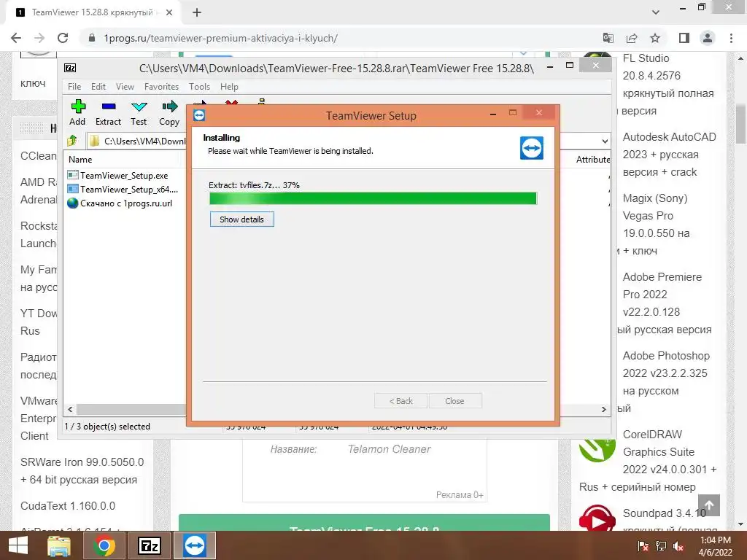Click the TeamViewer Setup title bar icon
The height and width of the screenshot is (560, 747).
pos(199,115)
